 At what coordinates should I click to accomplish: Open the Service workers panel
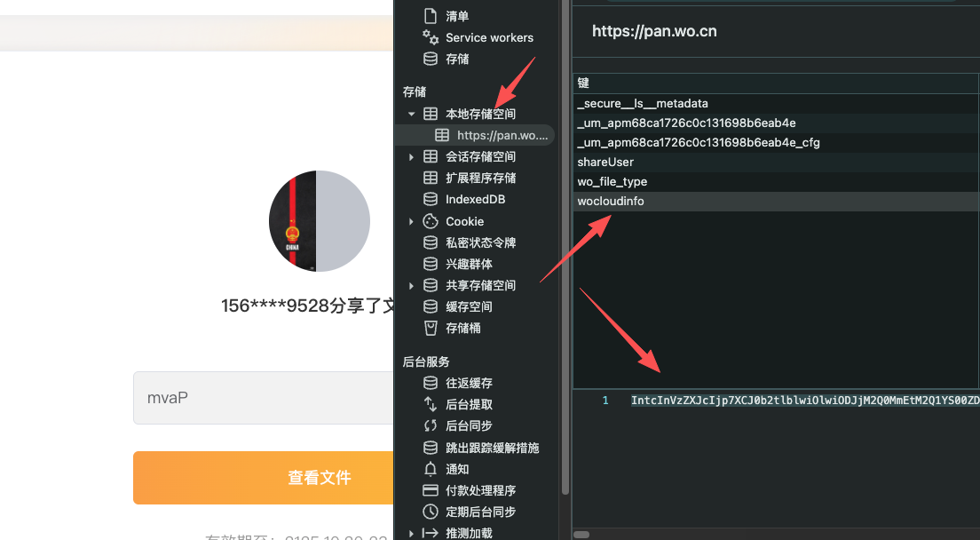(x=489, y=37)
